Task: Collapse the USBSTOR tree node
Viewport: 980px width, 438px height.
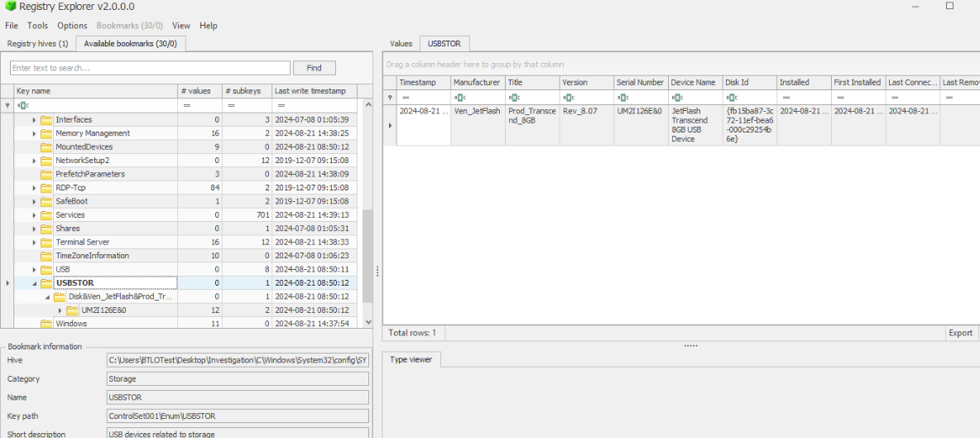Action: tap(34, 283)
